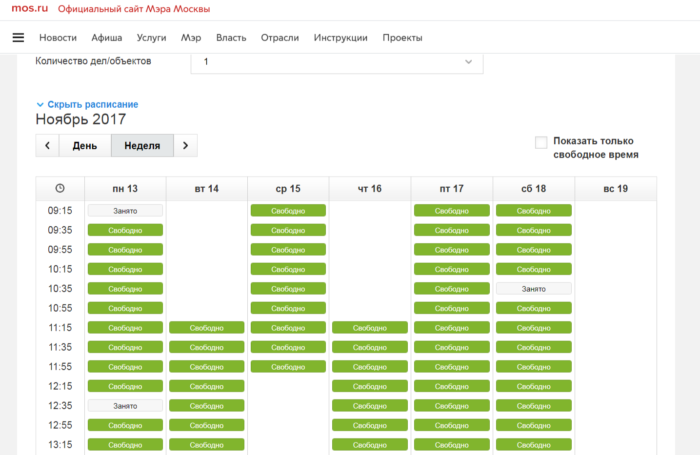Image resolution: width=700 pixels, height=455 pixels.
Task: Select free slot Monday 13 at 09:35
Action: click(125, 230)
